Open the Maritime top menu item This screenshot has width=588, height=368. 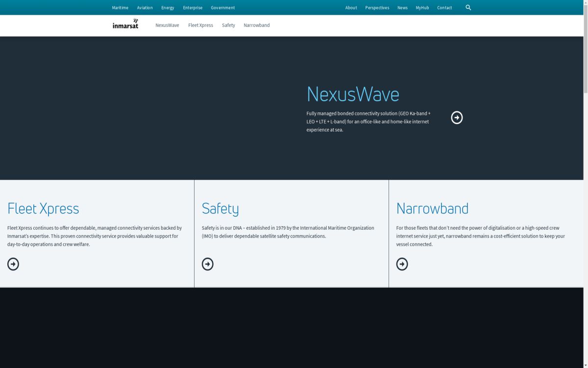[120, 8]
